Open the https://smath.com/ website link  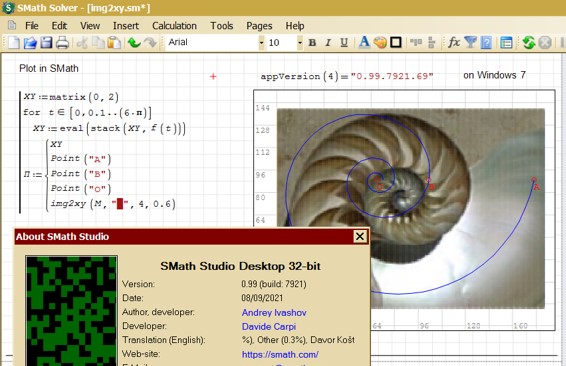coord(280,354)
